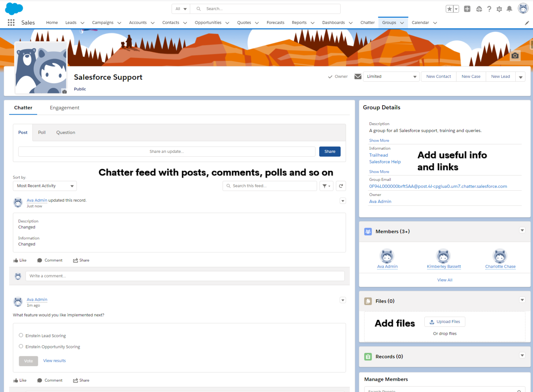Open the Notifications bell icon
Image resolution: width=533 pixels, height=392 pixels.
tap(509, 9)
